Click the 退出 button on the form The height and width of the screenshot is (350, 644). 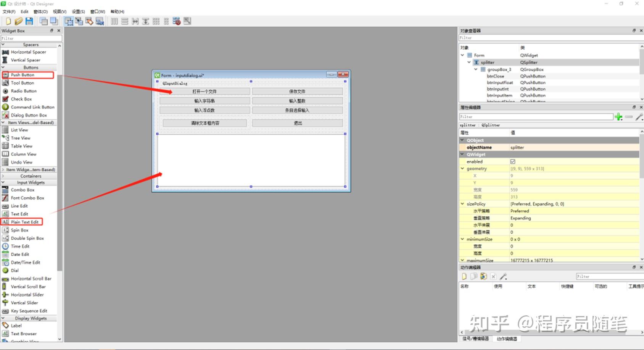point(298,123)
